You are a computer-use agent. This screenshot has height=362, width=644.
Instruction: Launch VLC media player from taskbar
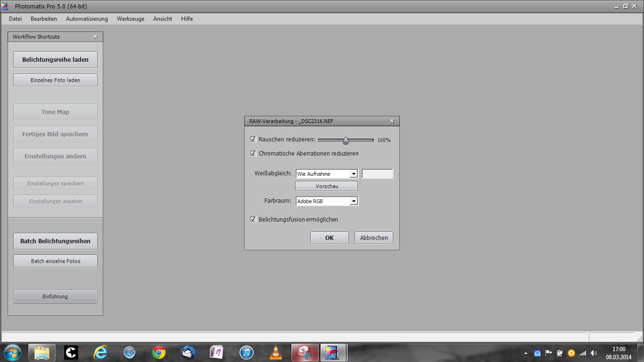276,352
